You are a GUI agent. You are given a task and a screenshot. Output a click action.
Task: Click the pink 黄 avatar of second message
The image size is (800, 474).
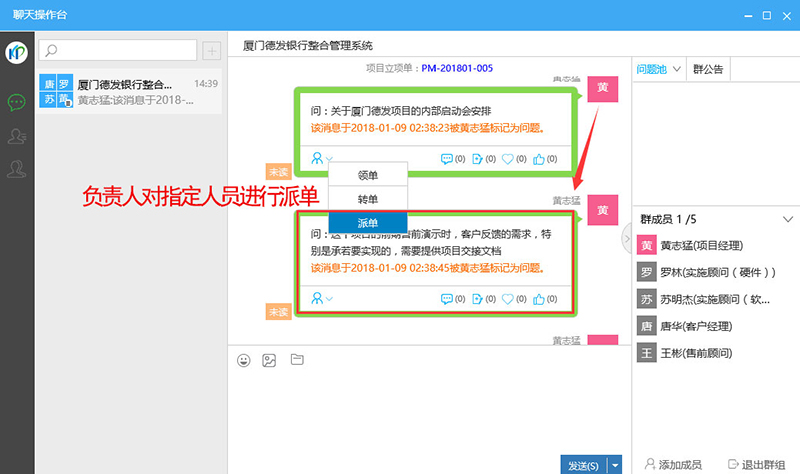coord(603,210)
